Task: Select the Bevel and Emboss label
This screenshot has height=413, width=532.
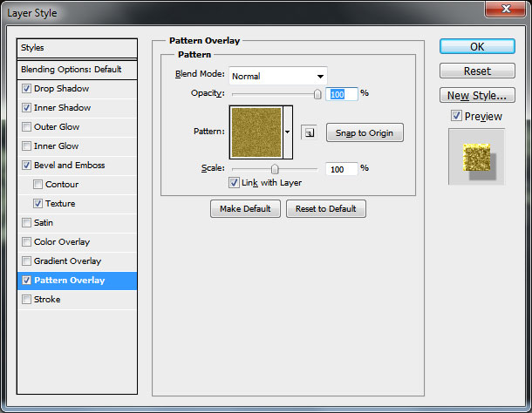Action: coord(69,166)
